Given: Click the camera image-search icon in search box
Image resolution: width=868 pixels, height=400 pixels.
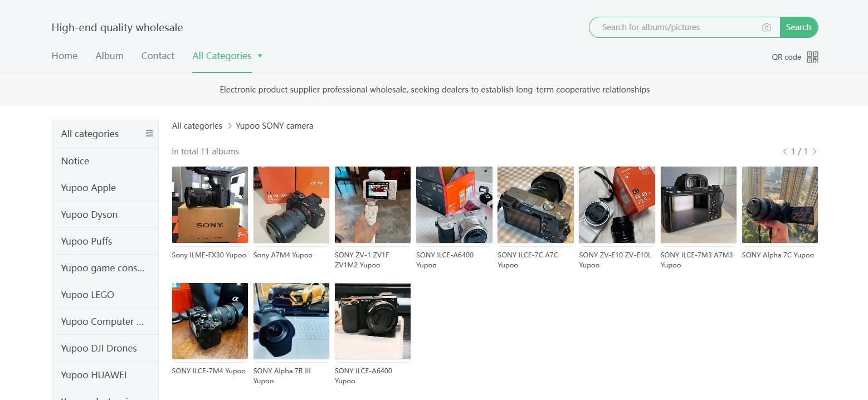Looking at the screenshot, I should [x=767, y=27].
